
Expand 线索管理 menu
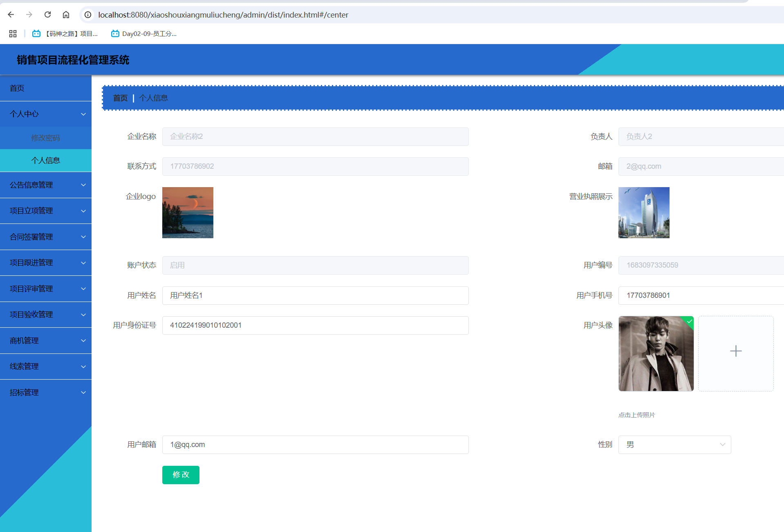46,367
